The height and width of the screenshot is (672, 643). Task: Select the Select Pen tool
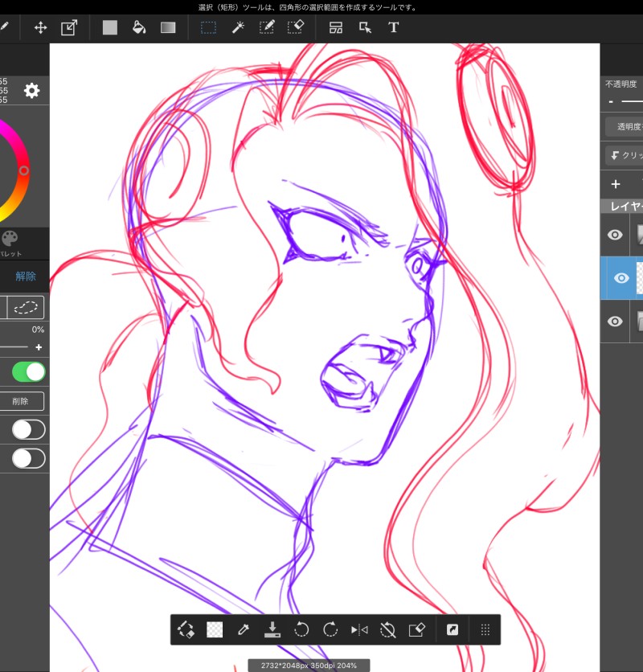[x=267, y=28]
